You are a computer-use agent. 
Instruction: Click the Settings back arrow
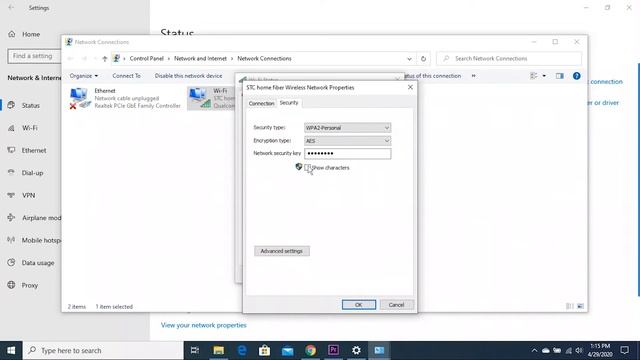tap(11, 8)
